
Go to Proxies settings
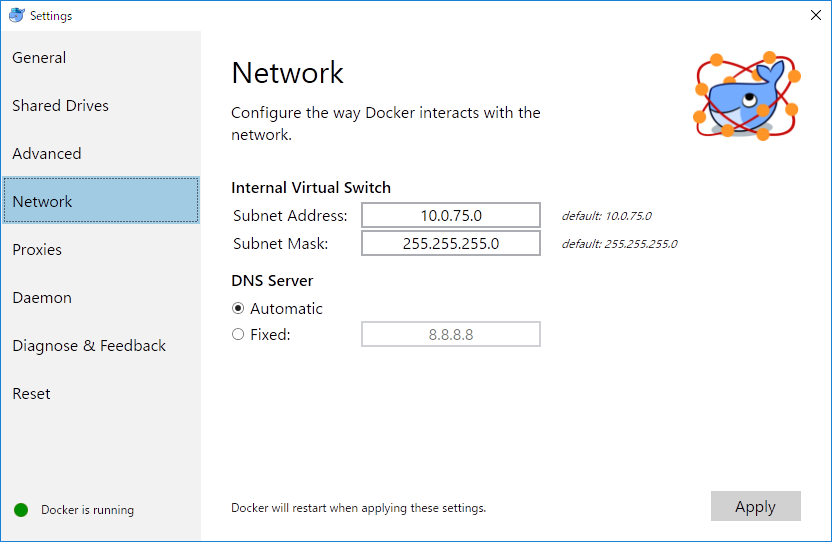point(101,250)
